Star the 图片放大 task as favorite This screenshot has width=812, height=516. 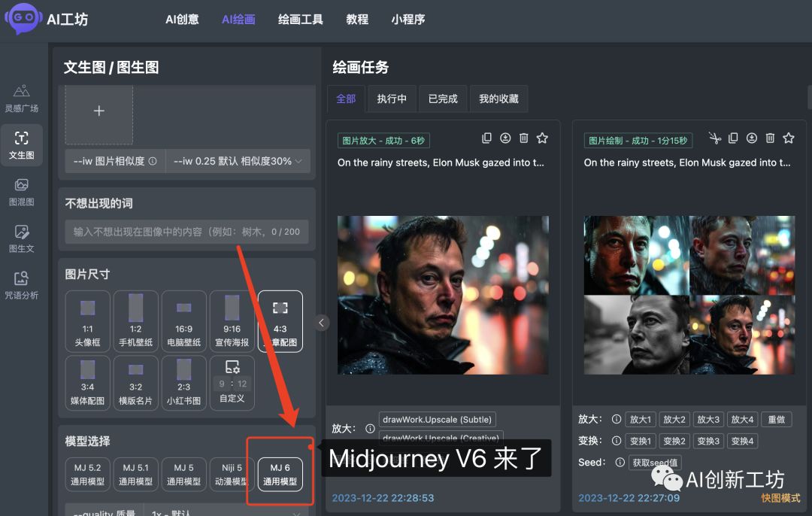click(x=542, y=138)
